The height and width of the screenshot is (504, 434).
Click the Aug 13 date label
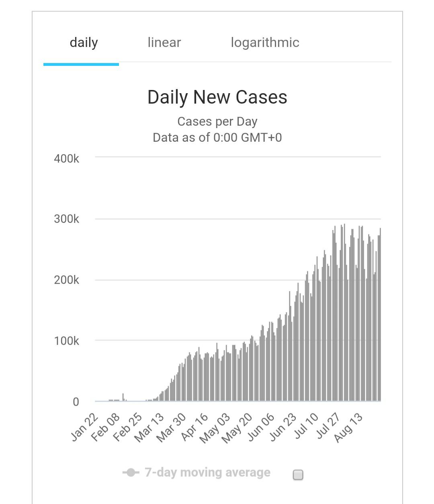pyautogui.click(x=348, y=427)
